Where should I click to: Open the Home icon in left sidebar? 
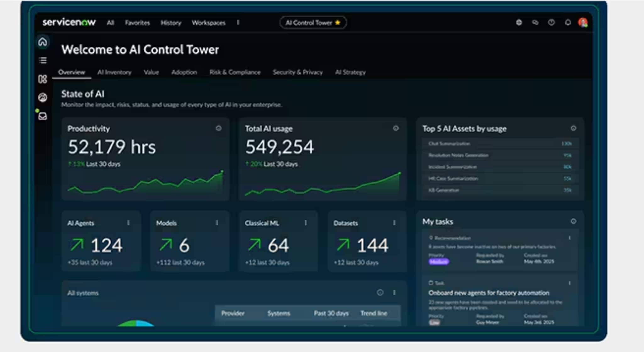pyautogui.click(x=43, y=42)
